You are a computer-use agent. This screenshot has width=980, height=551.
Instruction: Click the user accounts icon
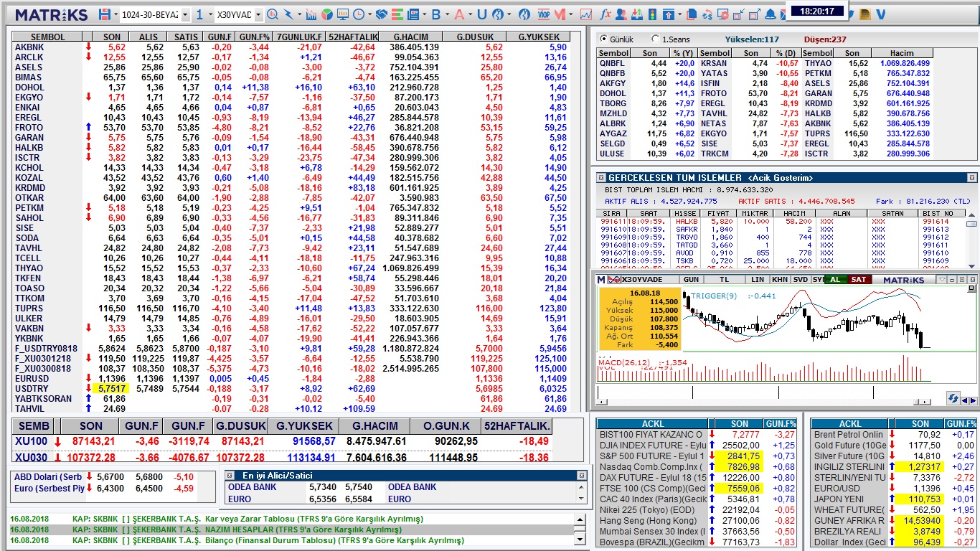[621, 14]
